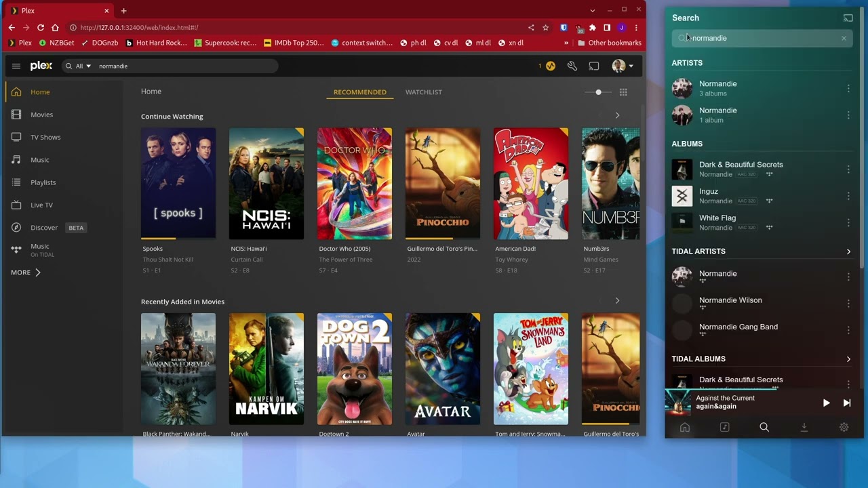Open more options for Normandie Gang Band

[848, 330]
